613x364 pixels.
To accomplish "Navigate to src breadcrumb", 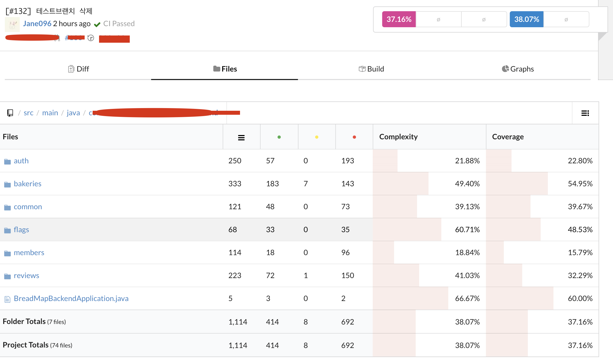I will pos(29,113).
